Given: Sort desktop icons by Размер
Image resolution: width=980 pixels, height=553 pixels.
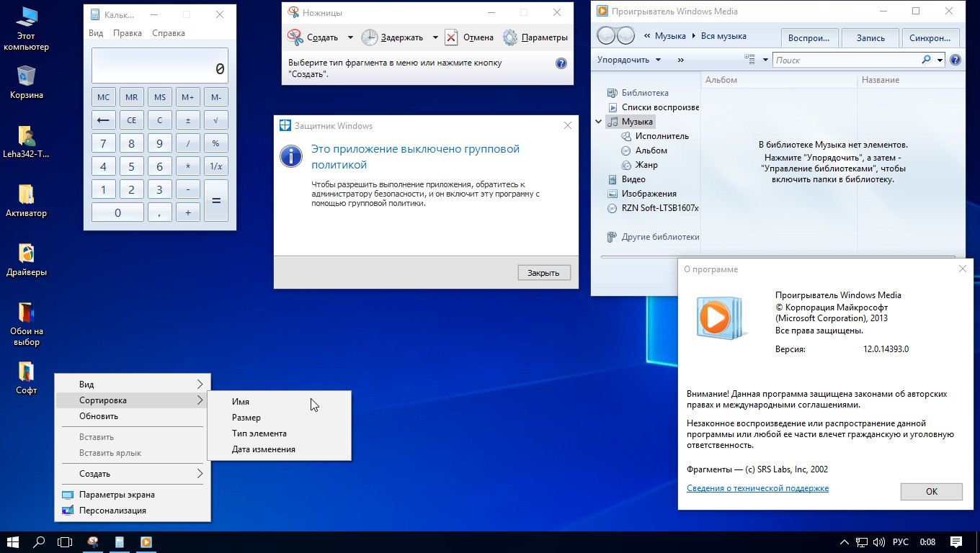Looking at the screenshot, I should [280, 418].
